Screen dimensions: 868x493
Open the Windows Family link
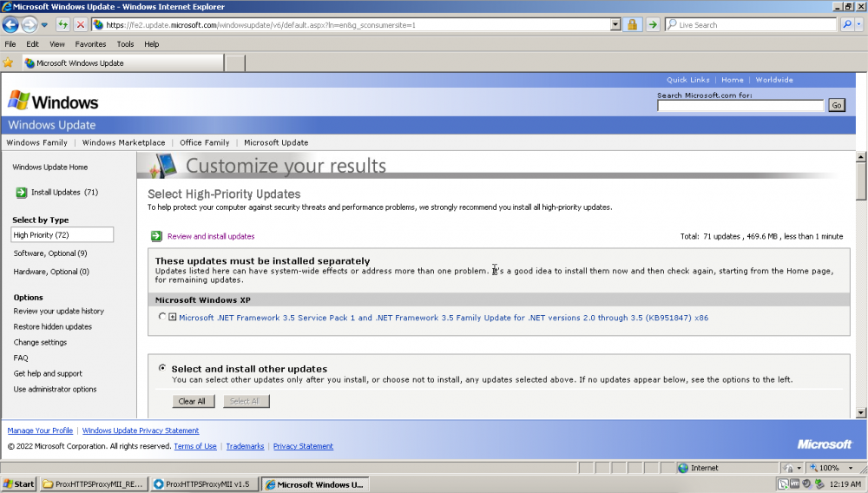[x=37, y=142]
